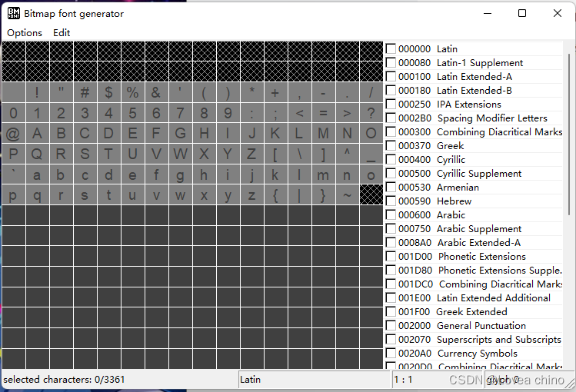Select the digit 5 glyph cell
Screen dimensions: 576x392
point(133,113)
